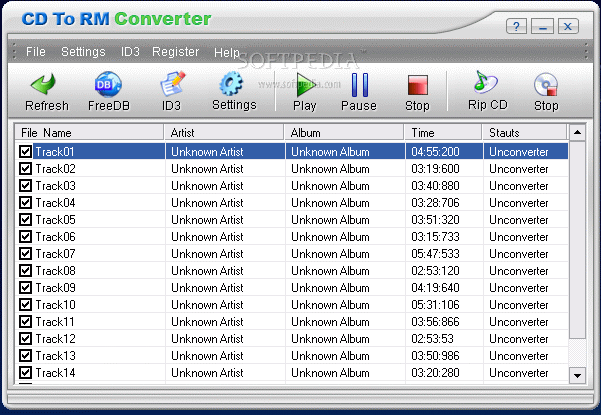Click the scrollbar up arrow
This screenshot has height=415, width=601.
[x=577, y=133]
